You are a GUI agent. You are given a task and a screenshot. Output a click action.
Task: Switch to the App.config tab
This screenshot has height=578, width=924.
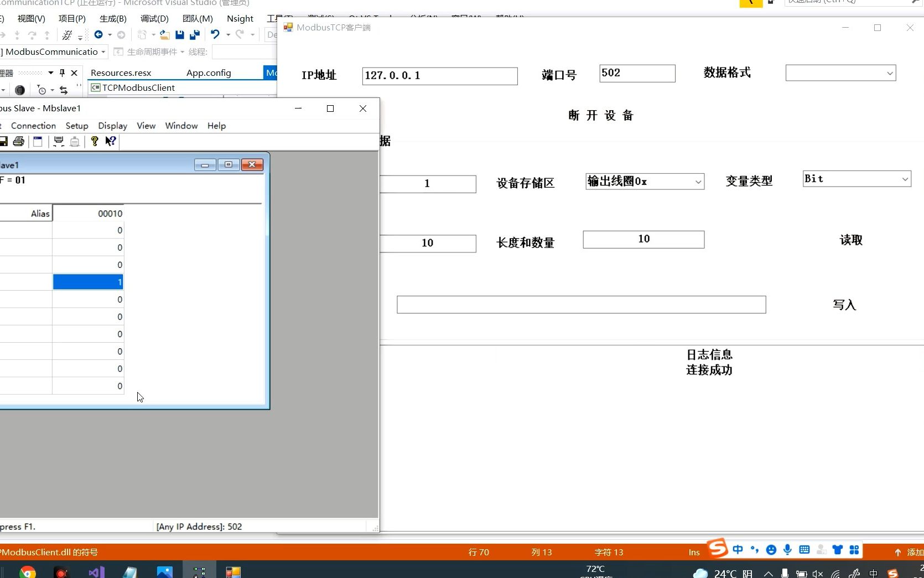[x=208, y=73]
